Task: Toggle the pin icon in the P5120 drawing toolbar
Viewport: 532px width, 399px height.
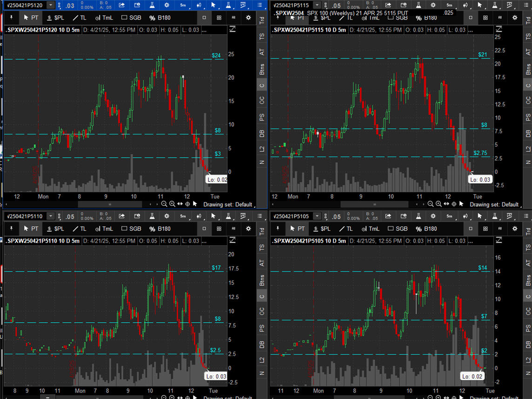Action: click(11, 18)
